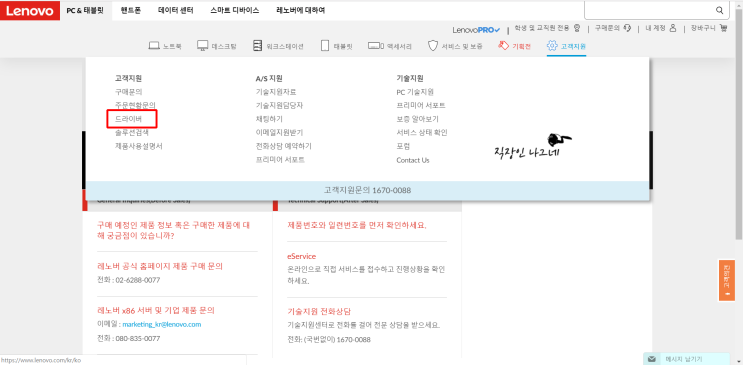743x365 pixels.
Task: Open 전화상담 예약하기 in the menu
Action: pyautogui.click(x=284, y=146)
